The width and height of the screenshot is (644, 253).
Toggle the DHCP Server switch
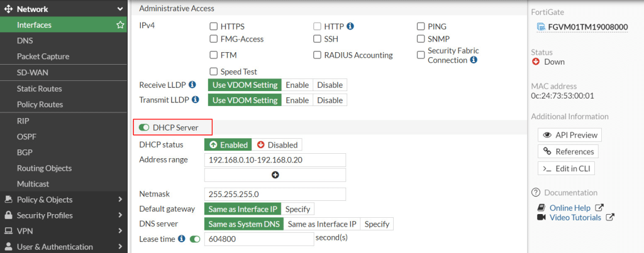144,127
